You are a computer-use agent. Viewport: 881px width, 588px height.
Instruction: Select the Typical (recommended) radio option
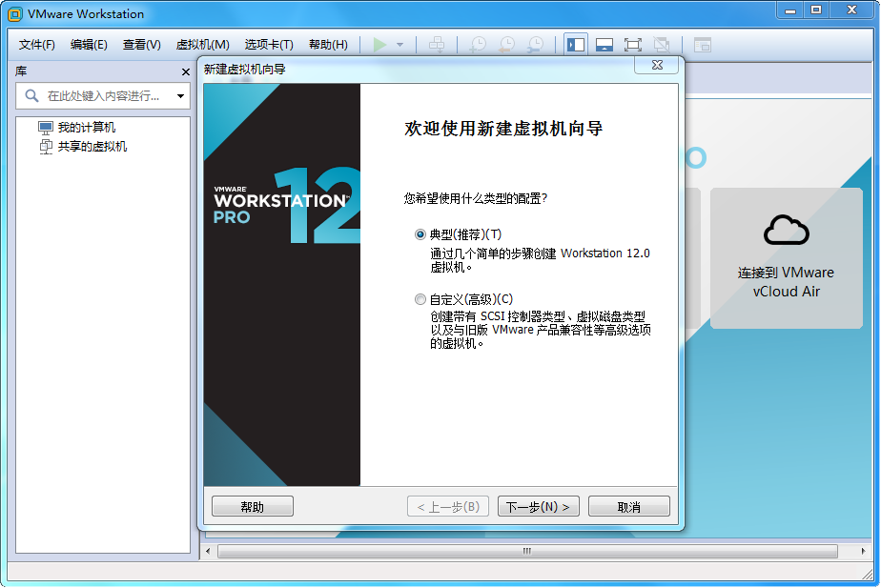[x=420, y=234]
